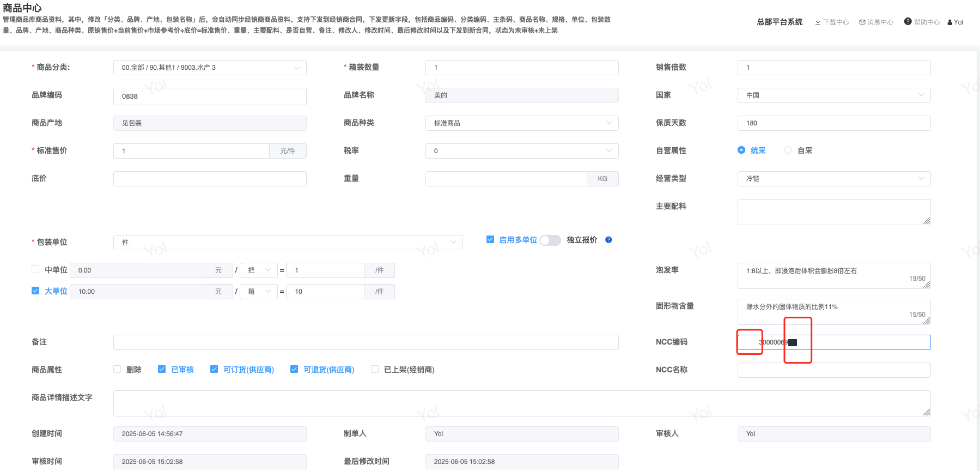980x471 pixels.
Task: Click the 总部平台系统 header link
Action: [x=780, y=22]
